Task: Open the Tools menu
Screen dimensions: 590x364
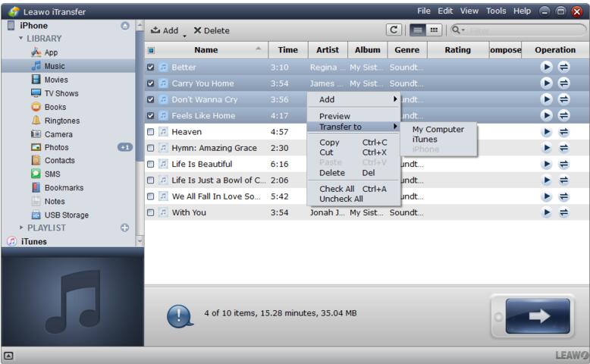Action: 496,11
